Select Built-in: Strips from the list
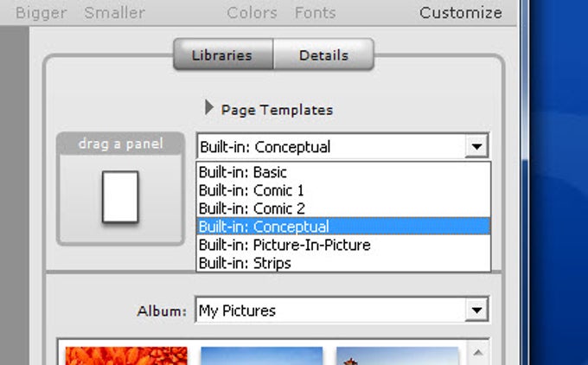588x365 pixels. click(343, 263)
